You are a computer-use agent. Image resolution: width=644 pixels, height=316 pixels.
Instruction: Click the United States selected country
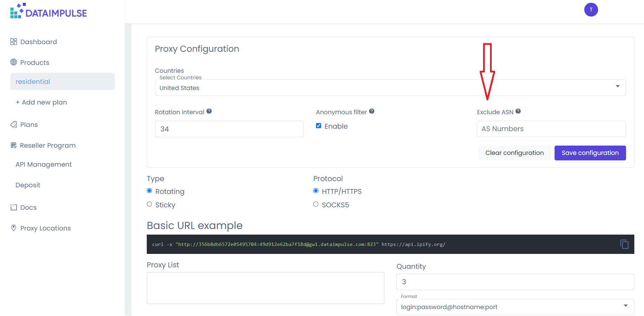(x=180, y=88)
